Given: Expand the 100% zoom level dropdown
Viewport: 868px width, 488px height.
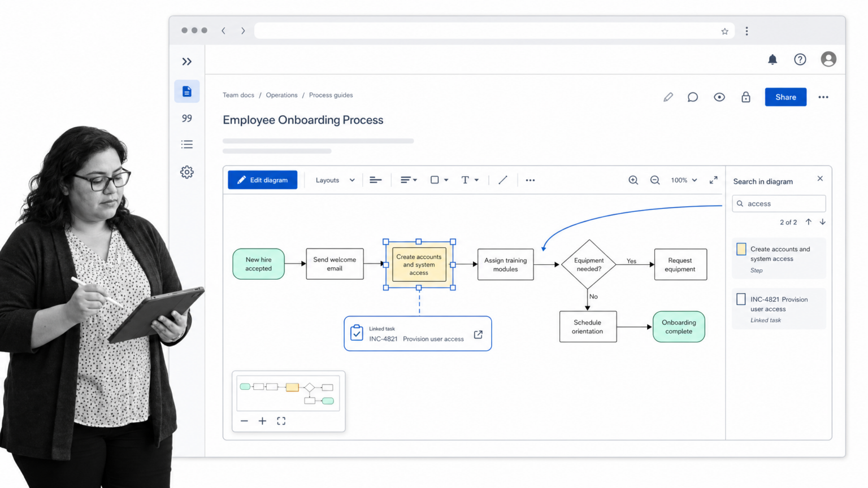Looking at the screenshot, I should tap(684, 180).
